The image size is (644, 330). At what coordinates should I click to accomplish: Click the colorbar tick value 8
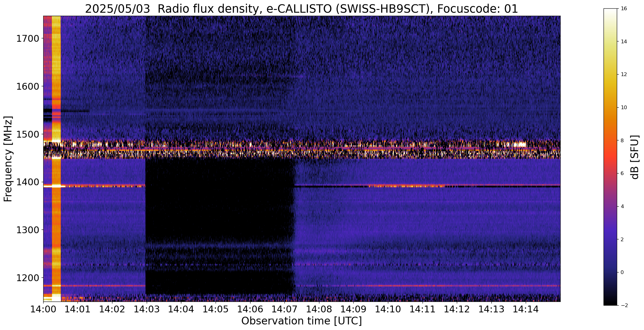622,140
